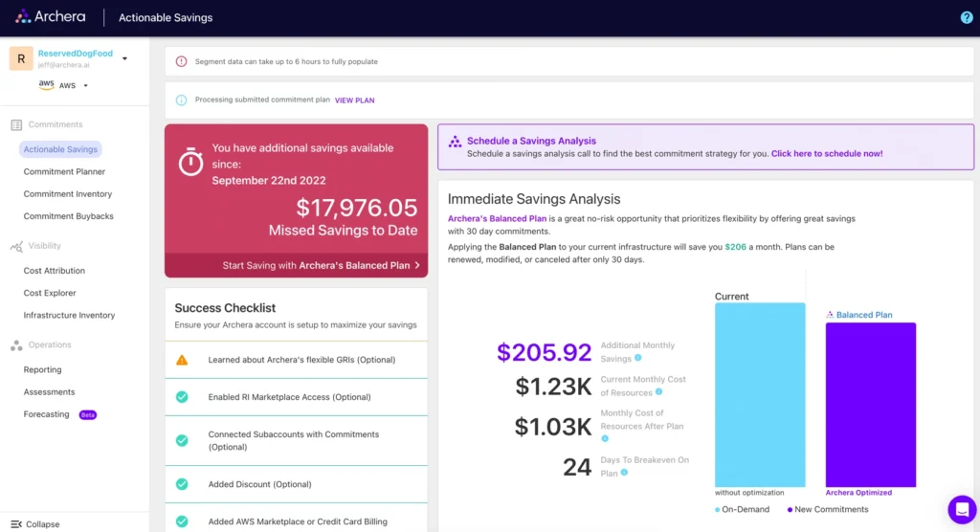Screen dimensions: 980x532
Task: Click the Visibility section chart icon
Action: click(x=16, y=246)
